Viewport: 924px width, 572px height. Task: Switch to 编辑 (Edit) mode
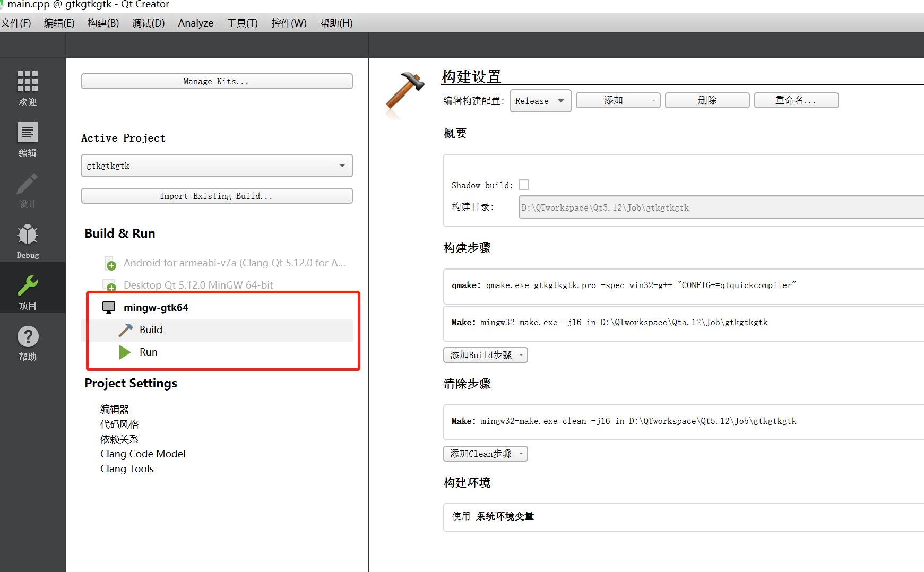27,139
